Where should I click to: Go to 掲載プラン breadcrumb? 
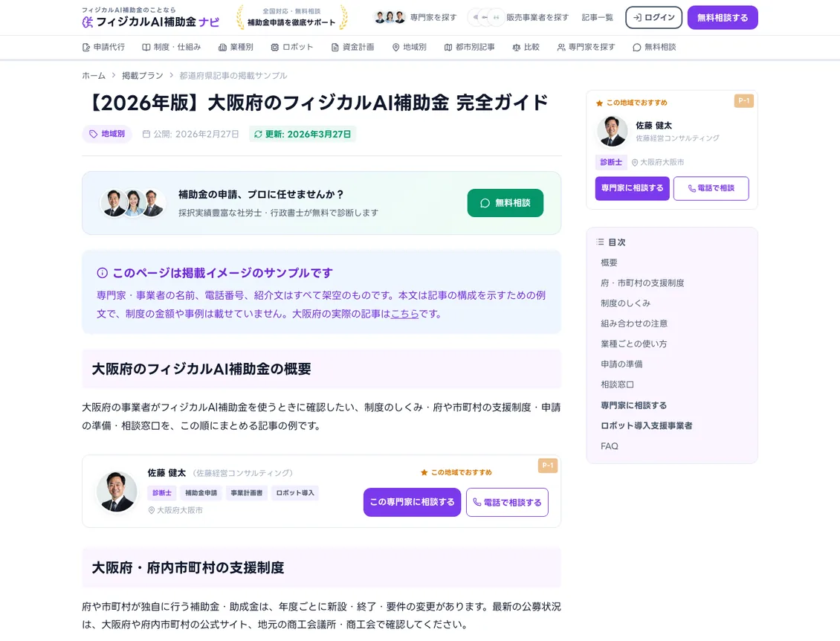point(143,76)
